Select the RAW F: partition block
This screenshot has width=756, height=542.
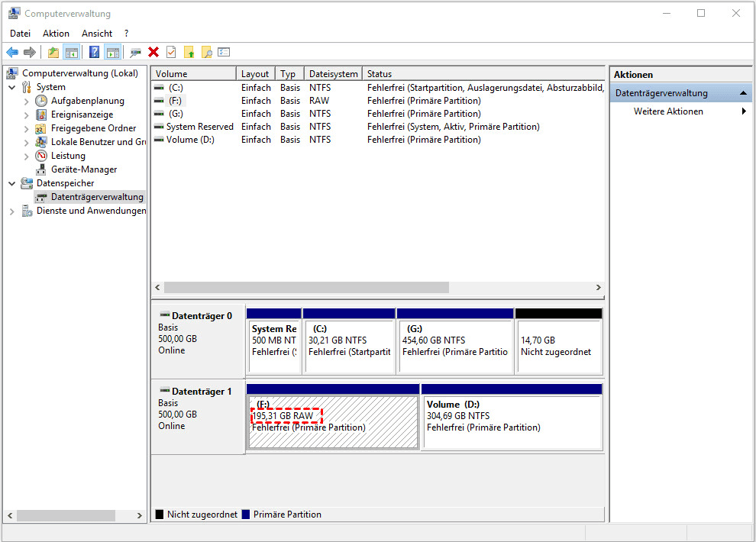pos(333,421)
